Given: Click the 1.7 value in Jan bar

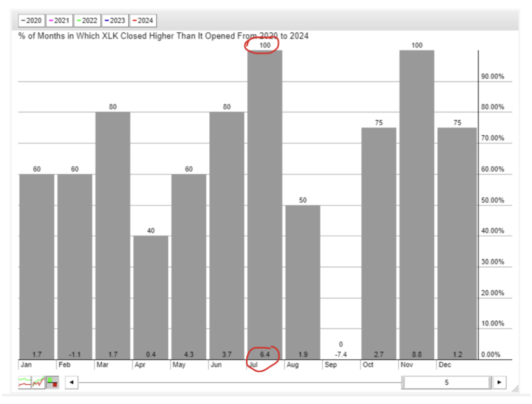Looking at the screenshot, I should click(37, 355).
